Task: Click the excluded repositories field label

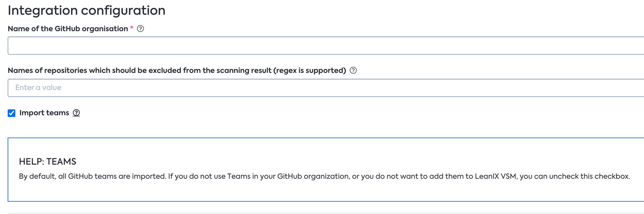Action: [x=177, y=70]
